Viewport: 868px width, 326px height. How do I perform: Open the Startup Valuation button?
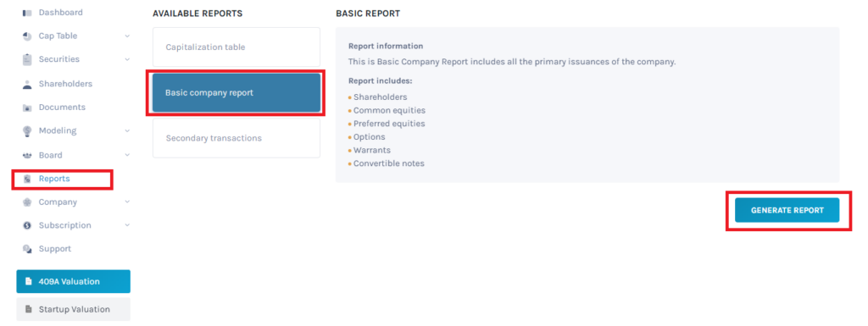[x=74, y=309]
